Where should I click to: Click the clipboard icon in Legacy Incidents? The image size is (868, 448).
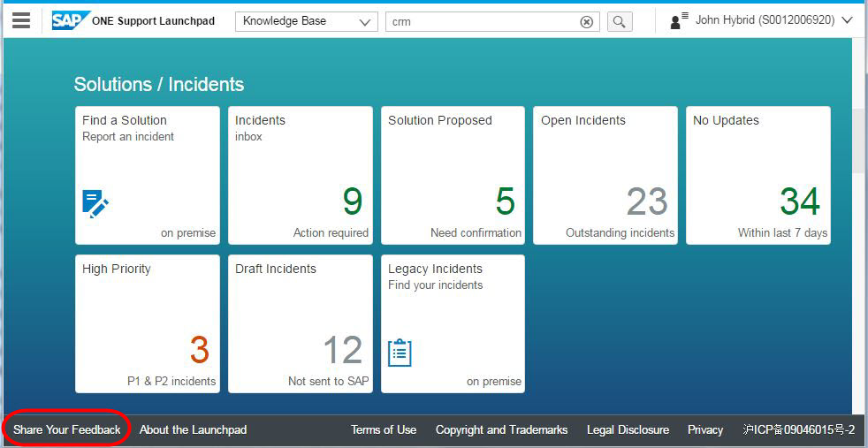[x=400, y=352]
